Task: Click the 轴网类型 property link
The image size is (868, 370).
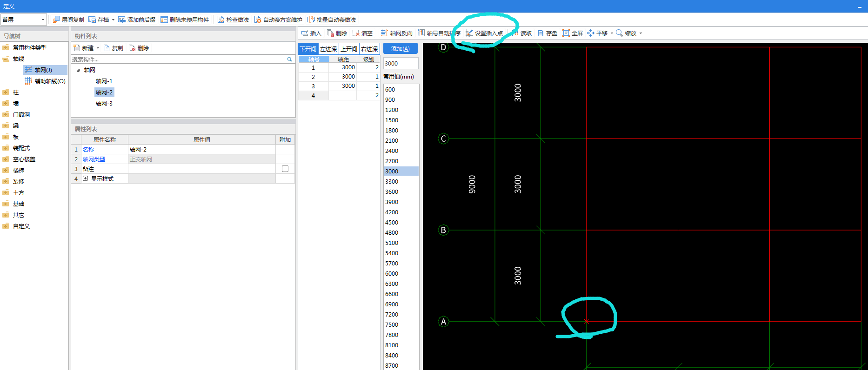Action: (94, 159)
